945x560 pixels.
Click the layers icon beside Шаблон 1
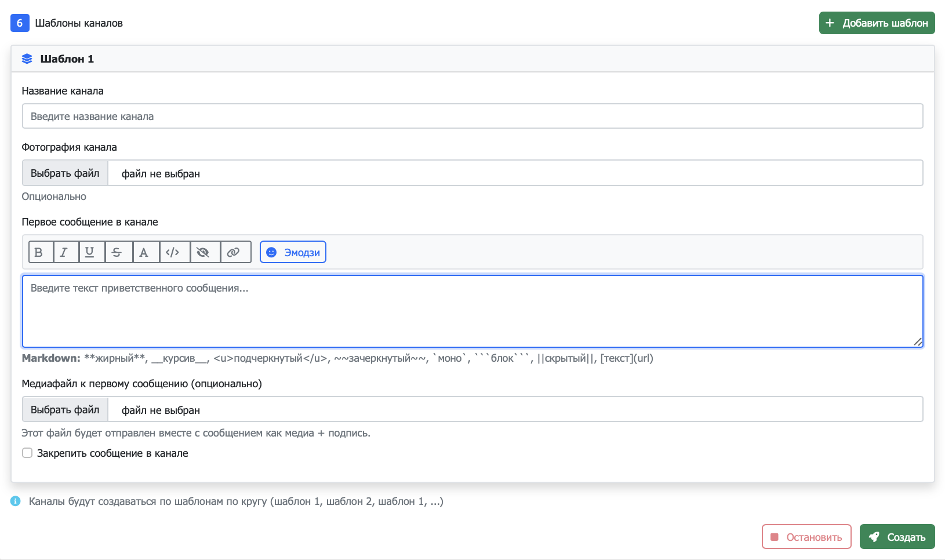click(x=27, y=59)
